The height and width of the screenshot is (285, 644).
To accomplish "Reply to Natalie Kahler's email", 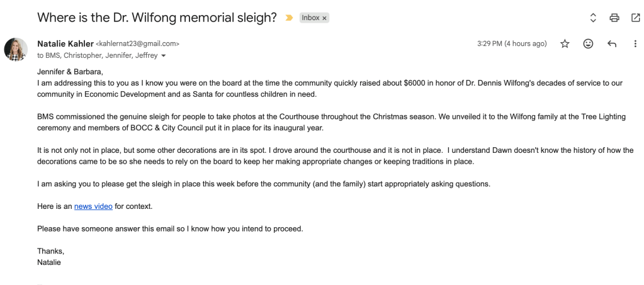I will [x=611, y=44].
